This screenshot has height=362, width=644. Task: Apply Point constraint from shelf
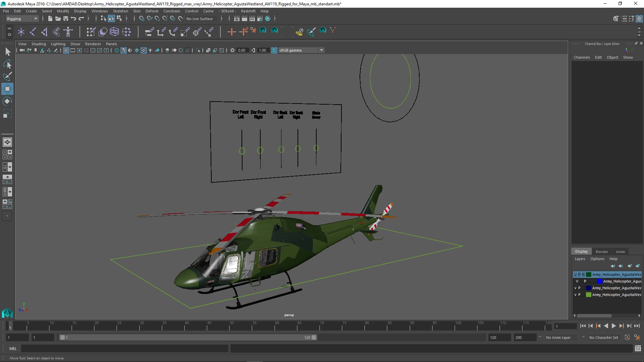coord(161,32)
